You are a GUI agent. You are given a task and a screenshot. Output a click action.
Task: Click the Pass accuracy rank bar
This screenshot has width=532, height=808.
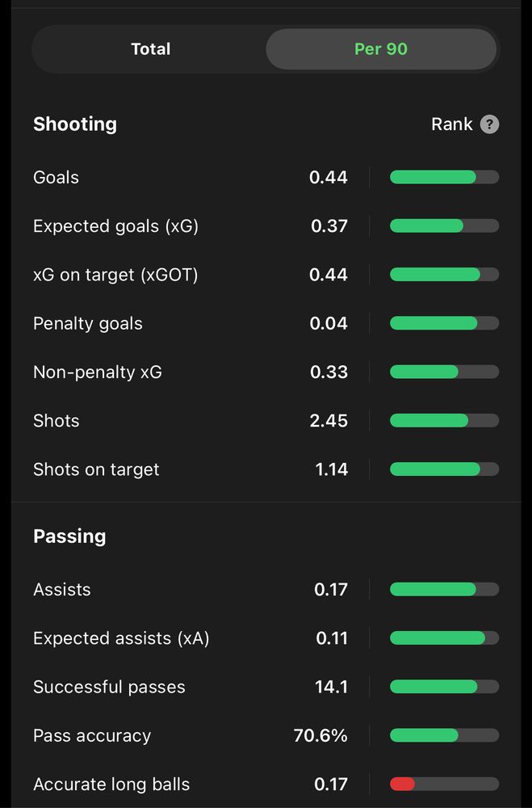(x=444, y=735)
